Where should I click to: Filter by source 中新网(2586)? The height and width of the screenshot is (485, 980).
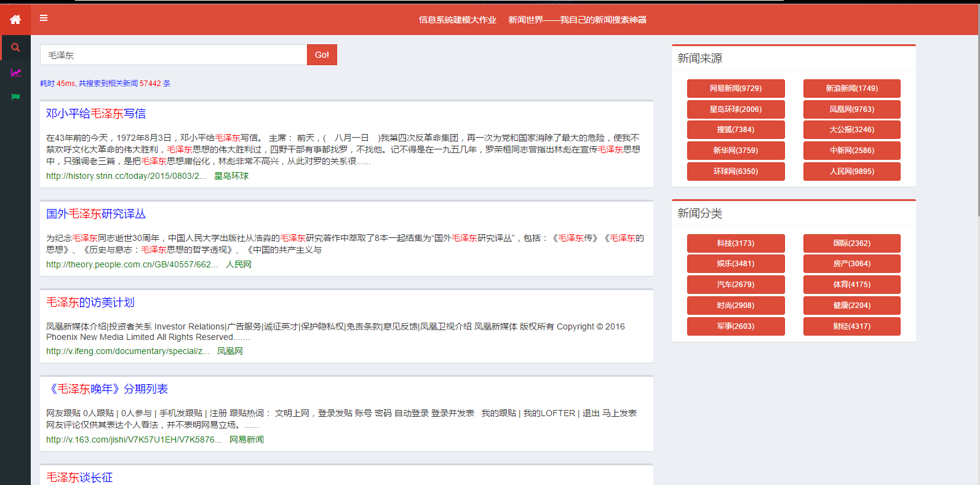point(852,151)
